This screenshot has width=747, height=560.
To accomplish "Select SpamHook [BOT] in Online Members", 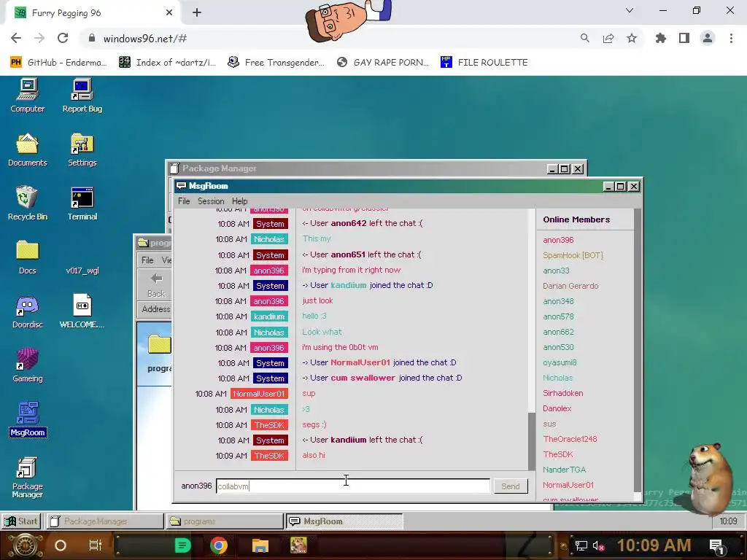I will click(573, 255).
